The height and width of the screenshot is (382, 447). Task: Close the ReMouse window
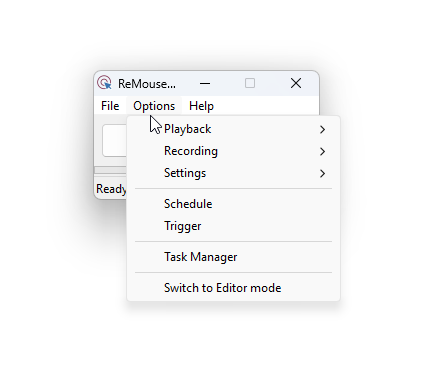pyautogui.click(x=296, y=83)
